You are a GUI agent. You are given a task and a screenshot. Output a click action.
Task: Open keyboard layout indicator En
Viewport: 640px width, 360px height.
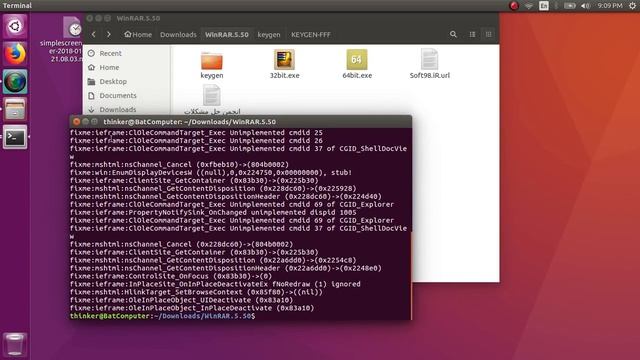coord(544,6)
